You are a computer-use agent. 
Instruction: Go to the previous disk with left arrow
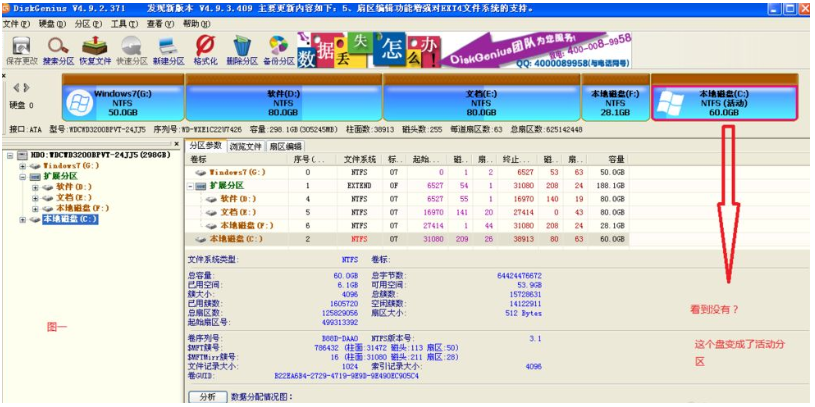(15, 88)
